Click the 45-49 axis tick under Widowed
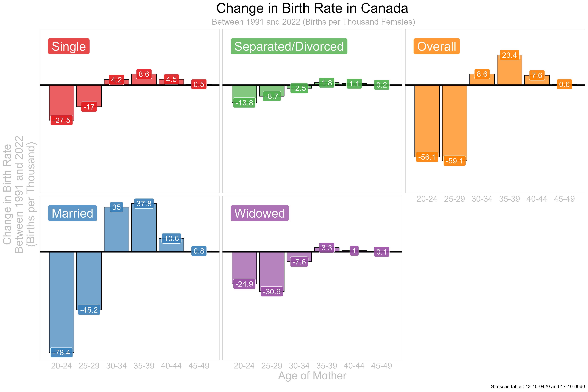The height and width of the screenshot is (392, 588). point(382,366)
